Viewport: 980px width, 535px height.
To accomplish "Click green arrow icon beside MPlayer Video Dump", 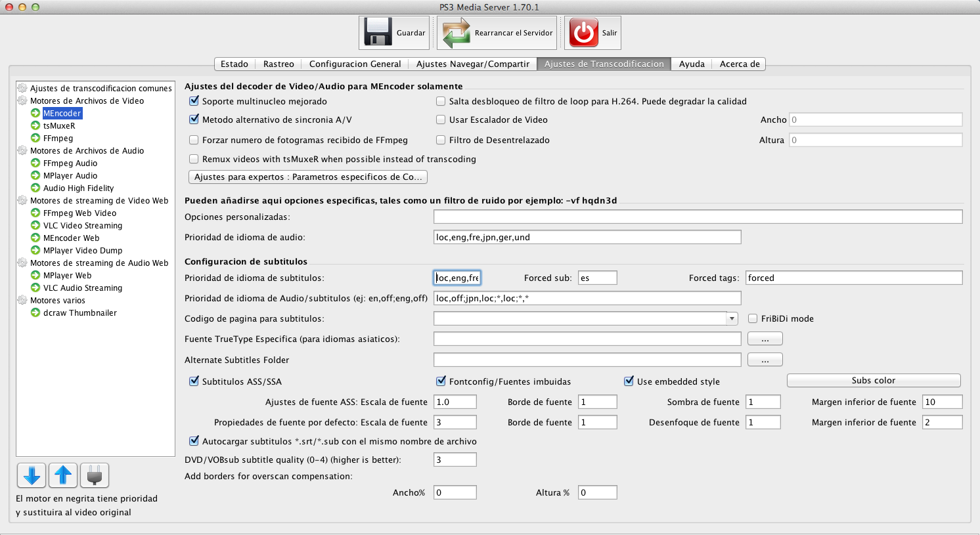I will (36, 250).
